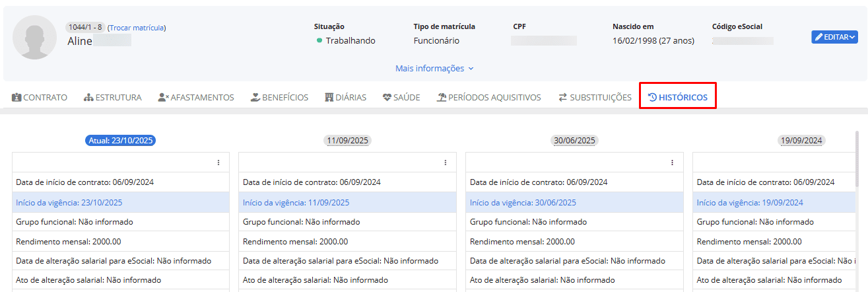Open options menu for 23/10/2025 card
This screenshot has height=292, width=868.
pyautogui.click(x=218, y=163)
